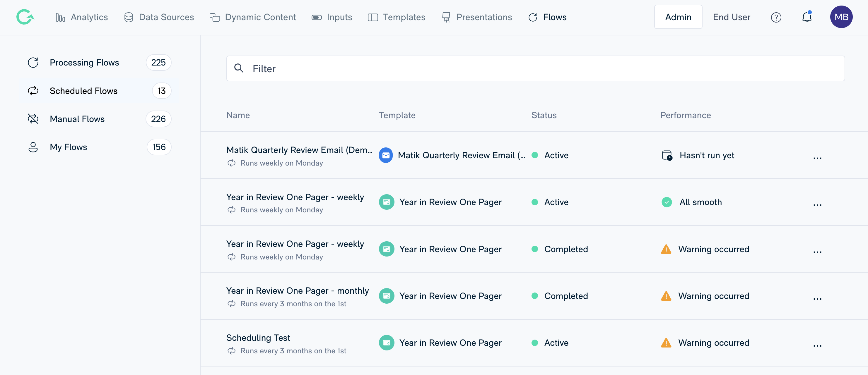Open the Scheduling Test flow

(x=258, y=338)
